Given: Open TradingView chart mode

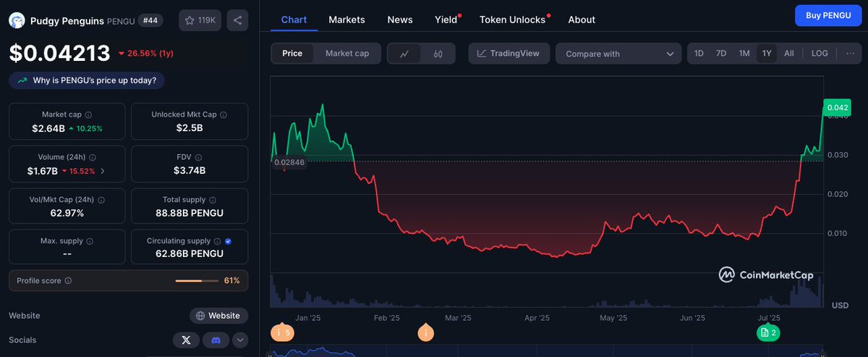Looking at the screenshot, I should (x=509, y=54).
